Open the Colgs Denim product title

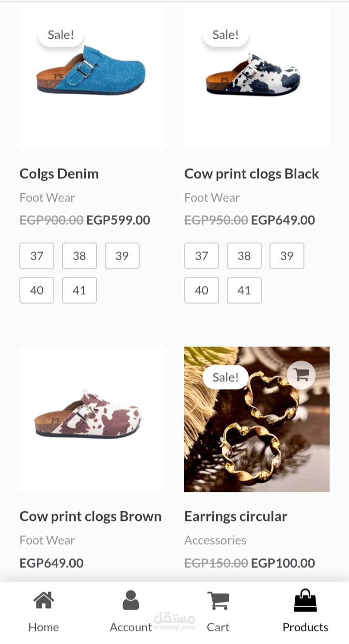click(59, 173)
